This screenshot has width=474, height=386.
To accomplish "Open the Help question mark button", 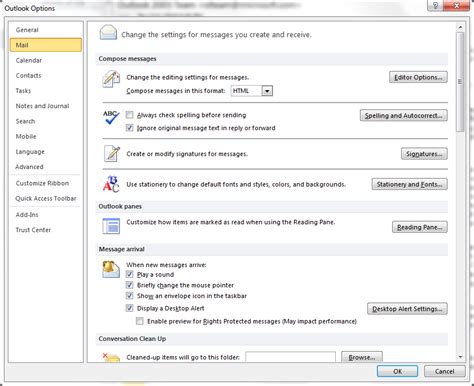I will tap(435, 6).
